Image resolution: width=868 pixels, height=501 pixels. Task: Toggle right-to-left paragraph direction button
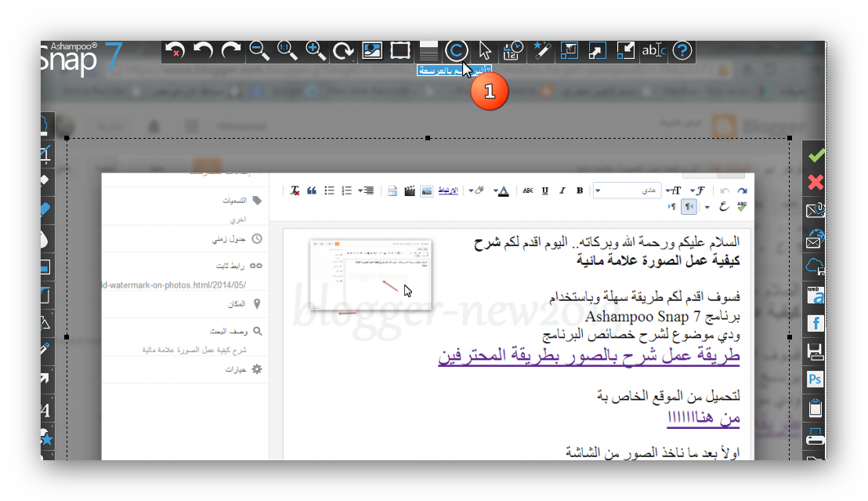[x=689, y=207]
